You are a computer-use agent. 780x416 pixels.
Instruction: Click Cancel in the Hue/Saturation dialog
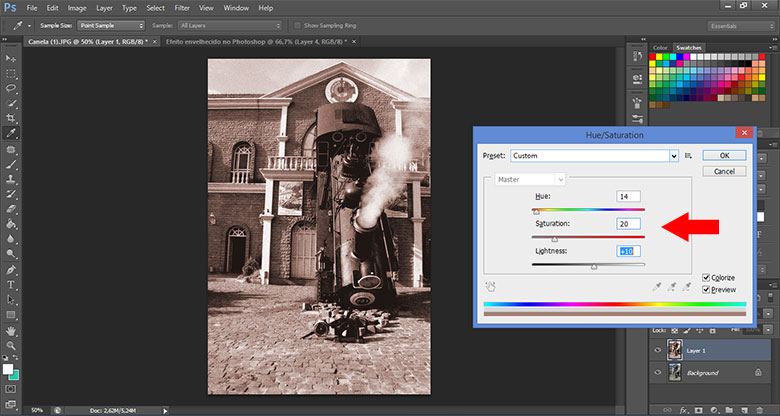click(x=723, y=171)
